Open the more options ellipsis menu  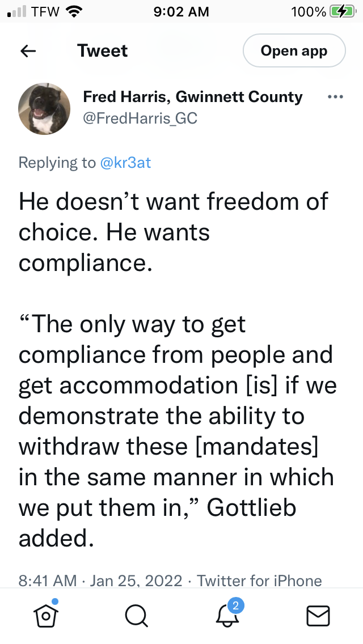[336, 97]
